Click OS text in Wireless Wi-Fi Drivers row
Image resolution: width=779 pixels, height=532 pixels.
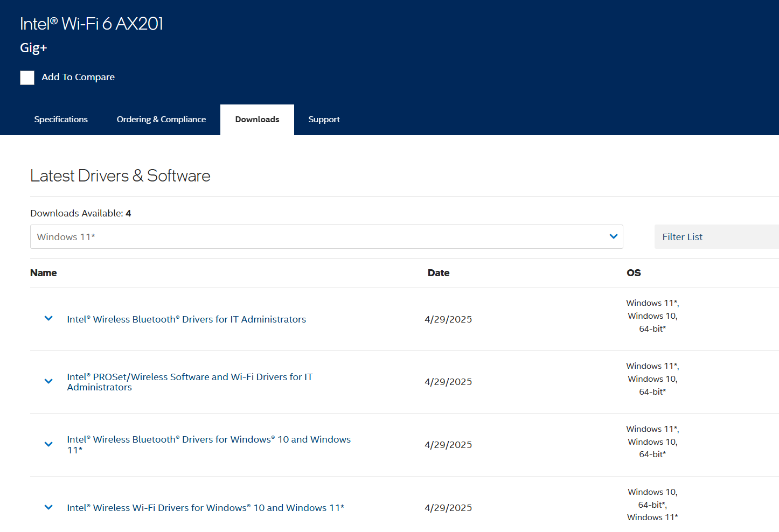tap(652, 505)
